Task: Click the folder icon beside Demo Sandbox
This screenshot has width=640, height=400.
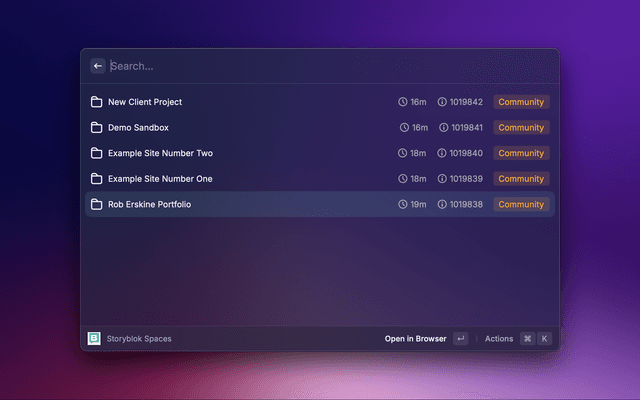Action: pyautogui.click(x=97, y=128)
